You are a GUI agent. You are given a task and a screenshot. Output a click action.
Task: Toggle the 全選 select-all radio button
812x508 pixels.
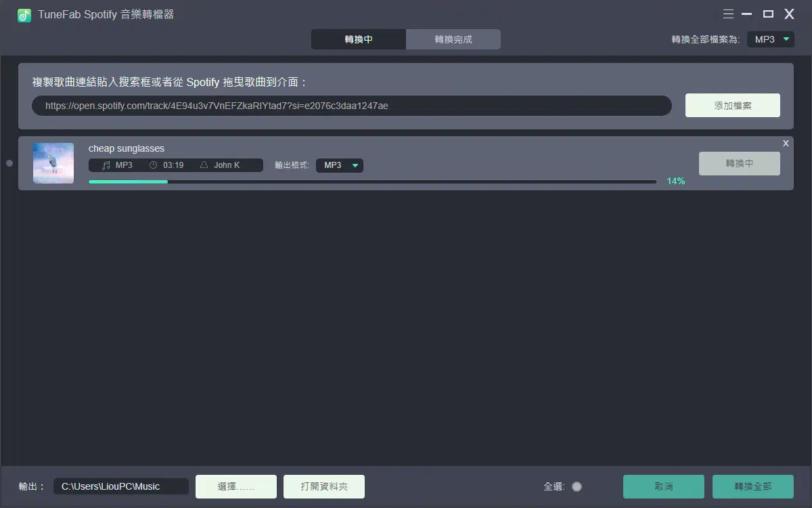coord(577,486)
